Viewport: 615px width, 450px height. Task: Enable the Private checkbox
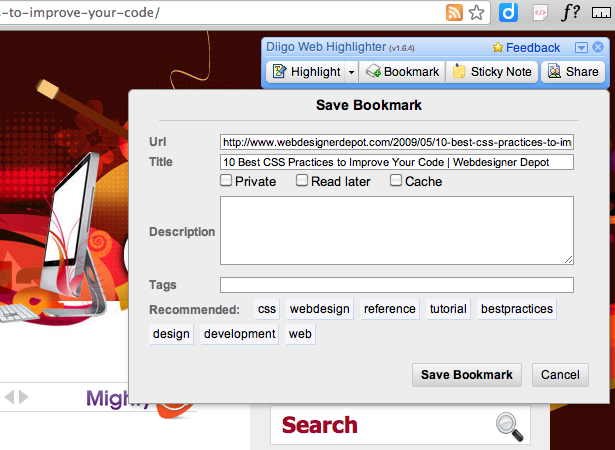coord(226,180)
